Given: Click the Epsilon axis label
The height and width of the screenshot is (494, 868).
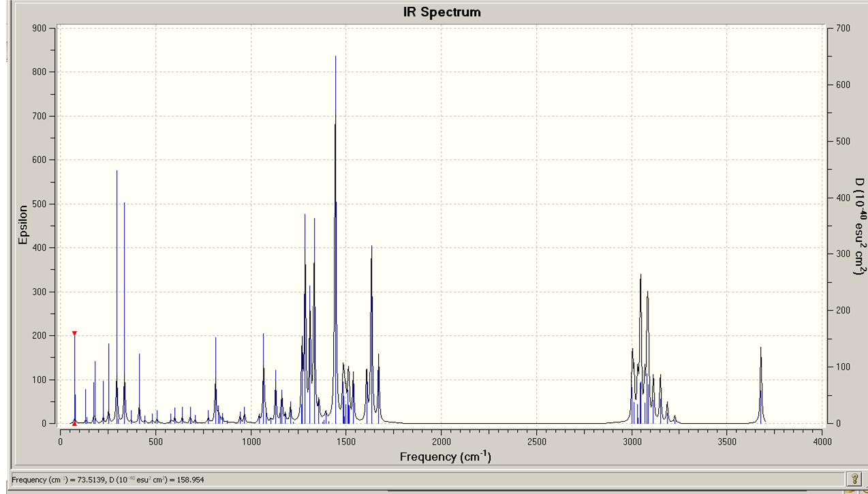Looking at the screenshot, I should coord(22,225).
